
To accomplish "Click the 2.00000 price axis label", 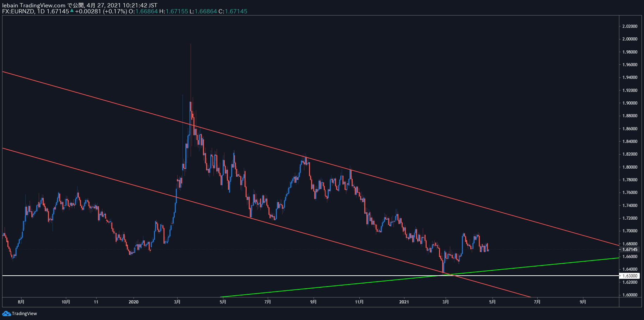I will (630, 39).
